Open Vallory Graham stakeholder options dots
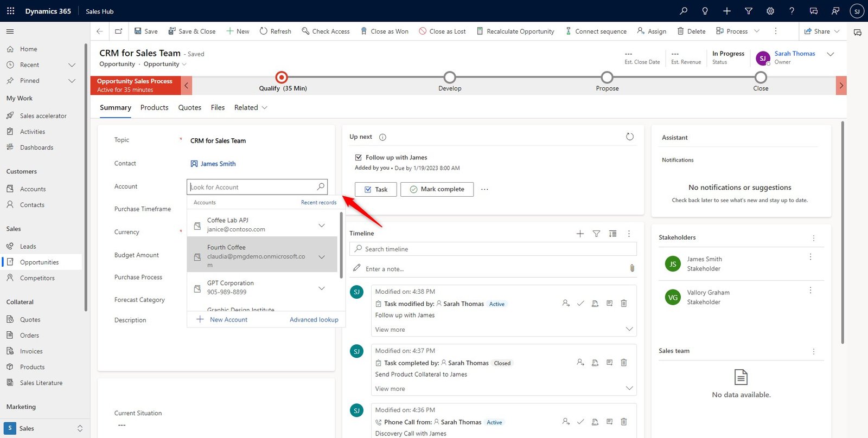Viewport: 868px width, 438px height. (810, 291)
